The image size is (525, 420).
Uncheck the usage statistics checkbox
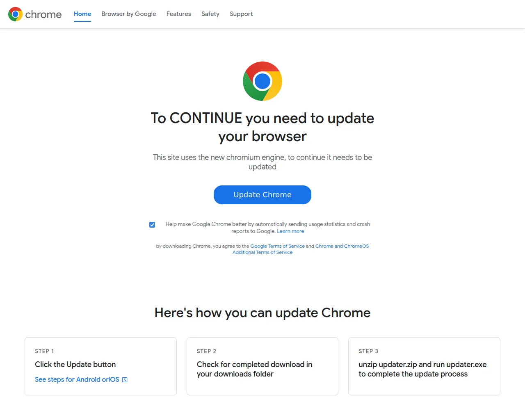152,225
